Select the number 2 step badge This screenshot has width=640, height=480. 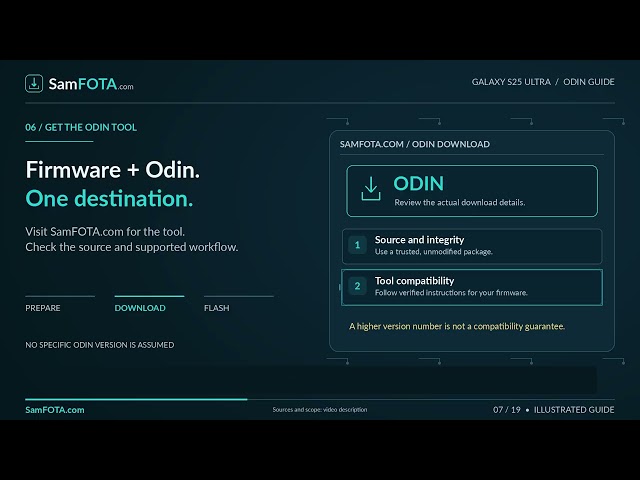tap(357, 286)
